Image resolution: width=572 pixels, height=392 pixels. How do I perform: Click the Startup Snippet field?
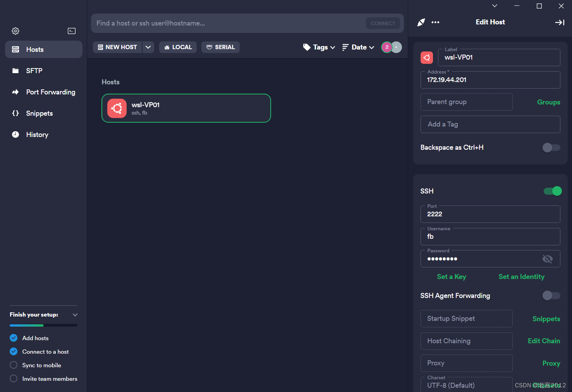[x=467, y=318]
